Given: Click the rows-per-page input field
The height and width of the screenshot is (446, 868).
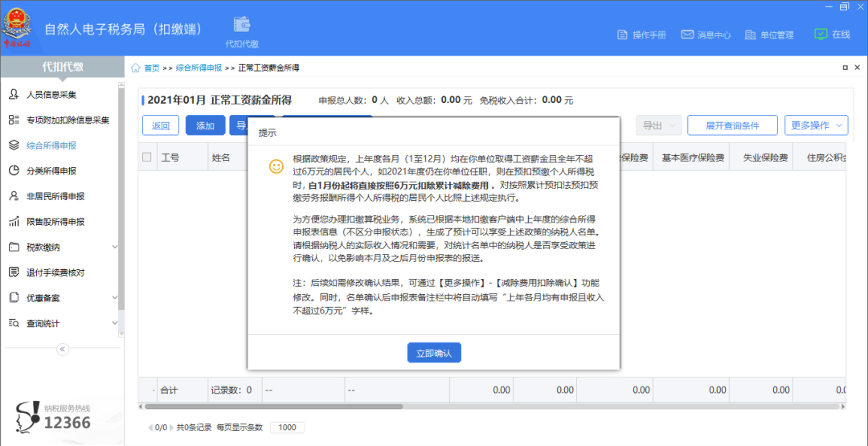Looking at the screenshot, I should pos(287,428).
